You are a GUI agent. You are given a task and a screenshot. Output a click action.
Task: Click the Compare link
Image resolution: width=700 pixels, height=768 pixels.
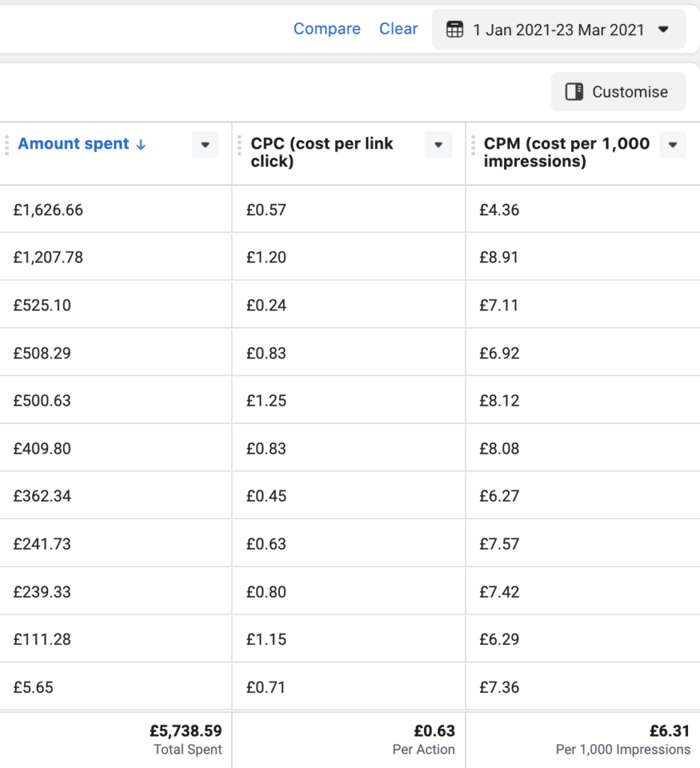[x=326, y=29]
